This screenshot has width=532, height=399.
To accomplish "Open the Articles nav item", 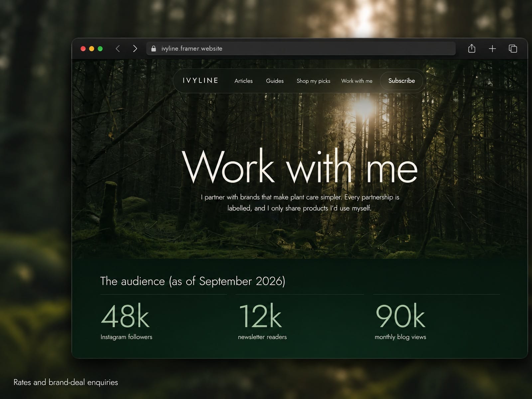I will click(x=243, y=81).
